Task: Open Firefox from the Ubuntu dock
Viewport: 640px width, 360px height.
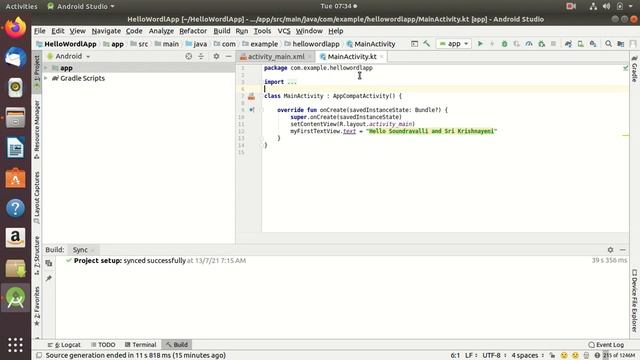Action: pos(16,28)
